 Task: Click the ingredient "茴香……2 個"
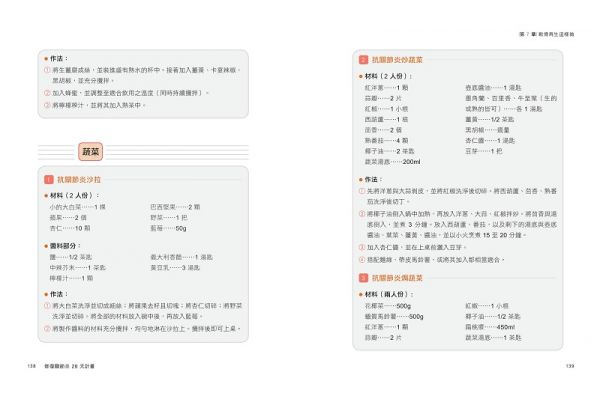coord(383,130)
